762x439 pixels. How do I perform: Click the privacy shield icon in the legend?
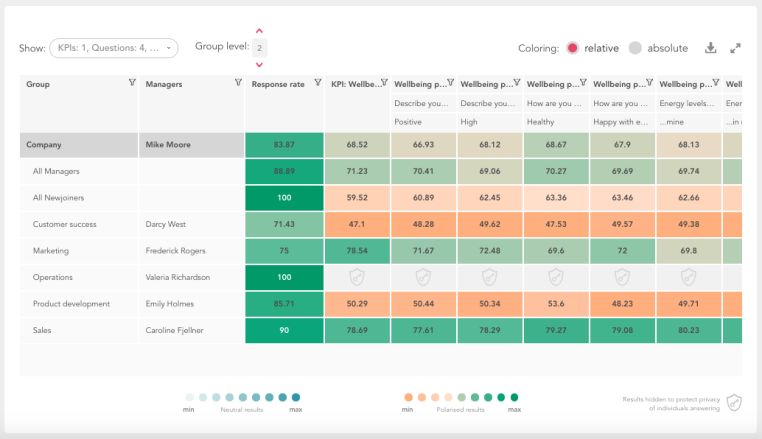[734, 403]
